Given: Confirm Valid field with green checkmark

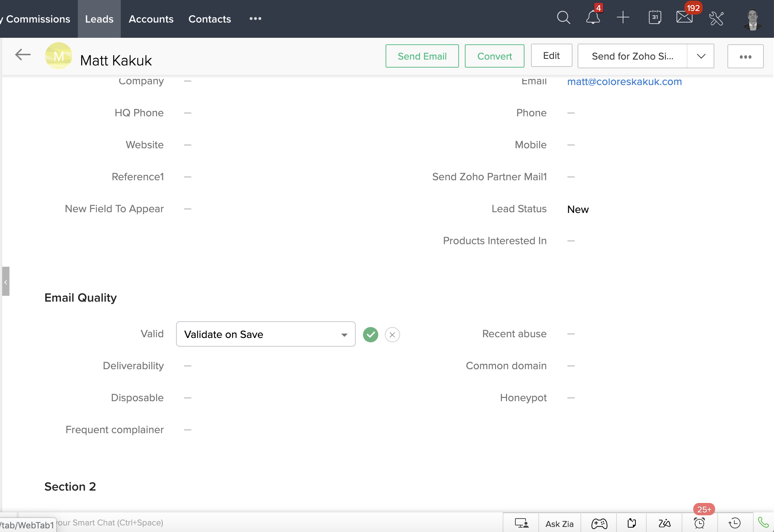Looking at the screenshot, I should click(x=370, y=335).
